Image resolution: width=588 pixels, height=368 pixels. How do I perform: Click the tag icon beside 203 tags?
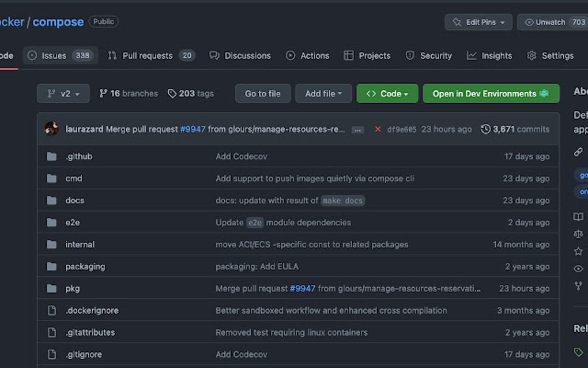click(x=172, y=93)
